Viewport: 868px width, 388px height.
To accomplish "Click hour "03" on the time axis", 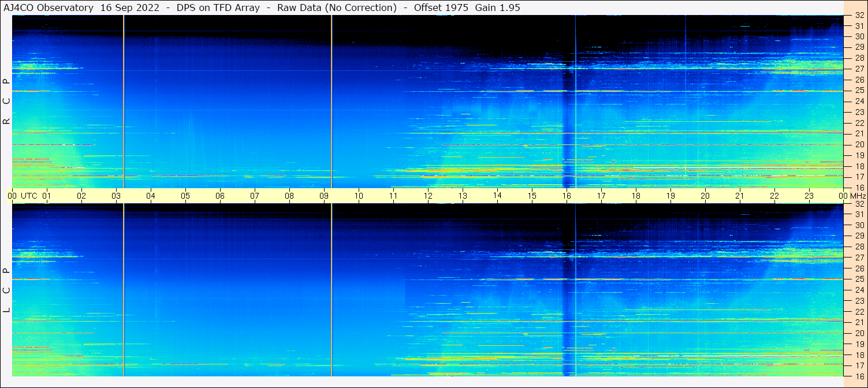I will click(116, 196).
